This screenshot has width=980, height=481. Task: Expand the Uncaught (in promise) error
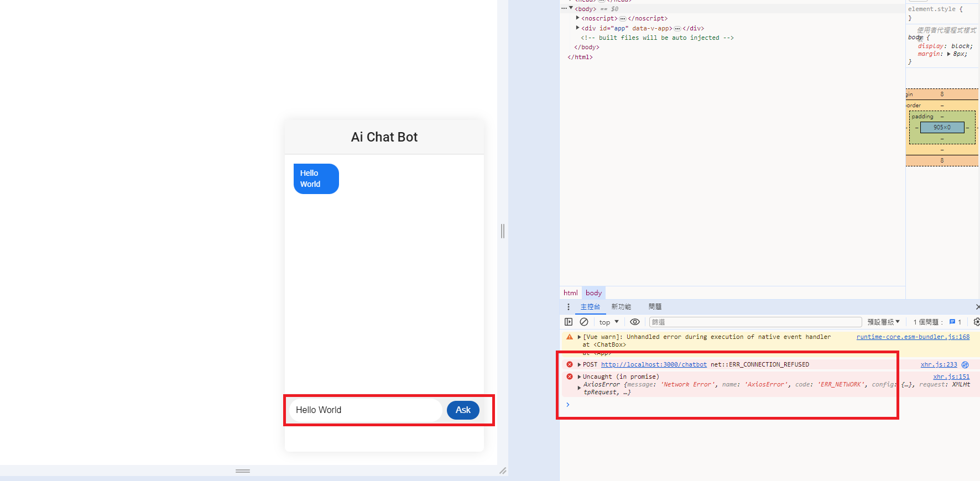(579, 377)
